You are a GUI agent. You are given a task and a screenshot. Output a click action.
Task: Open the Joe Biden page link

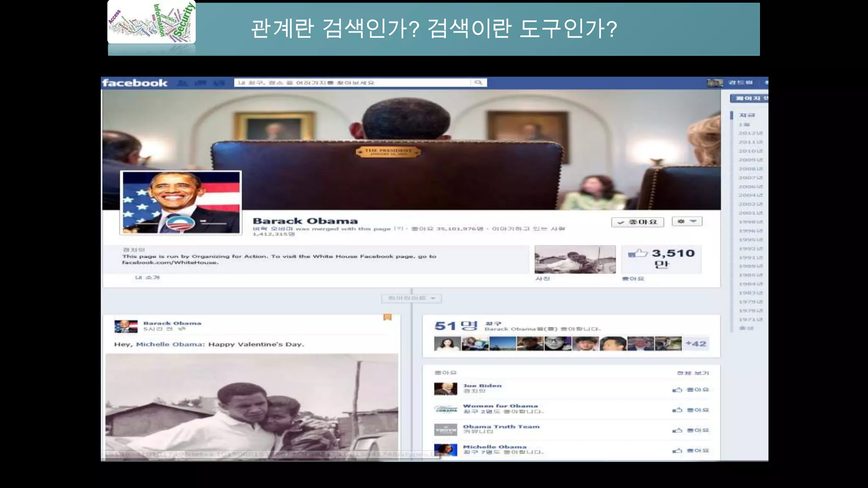[x=482, y=385]
